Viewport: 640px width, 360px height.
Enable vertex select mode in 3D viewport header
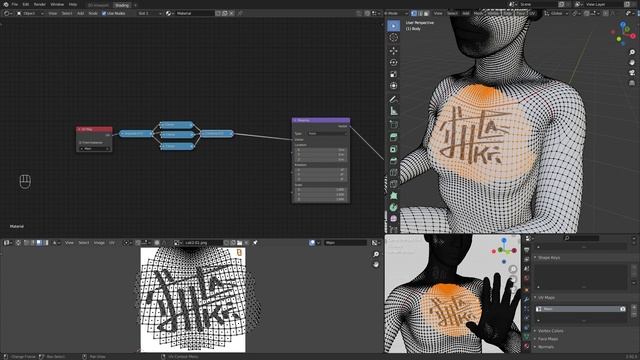point(414,13)
